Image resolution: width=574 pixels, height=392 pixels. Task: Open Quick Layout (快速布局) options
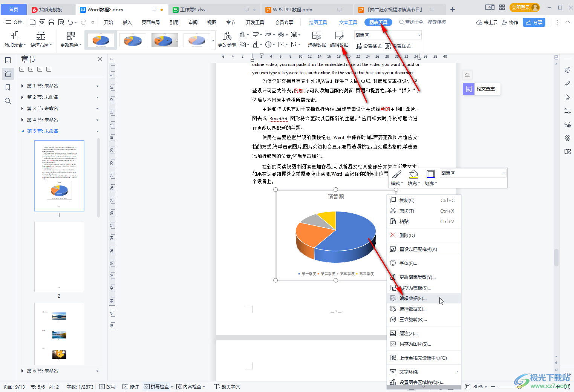coord(41,40)
